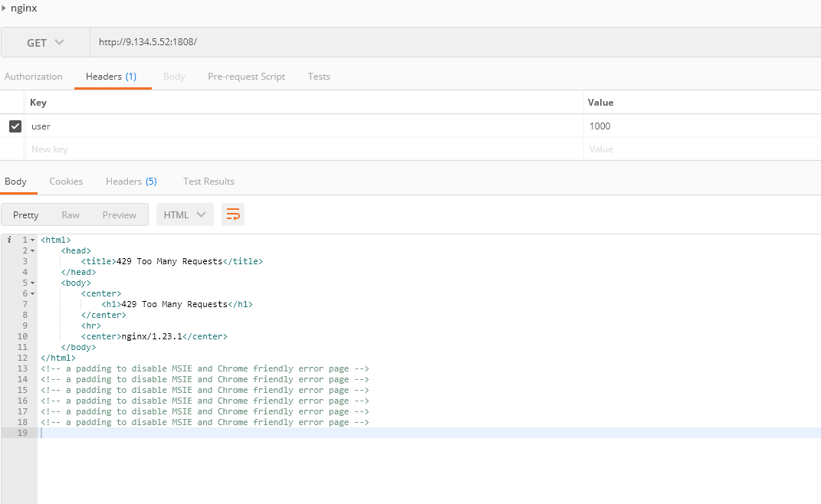Select the Preview view button
The height and width of the screenshot is (504, 821).
(x=120, y=215)
